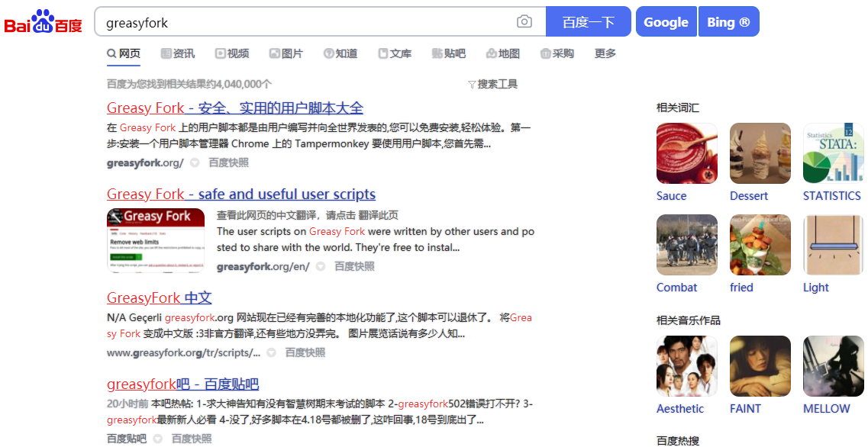Search with the Bing button
The width and height of the screenshot is (868, 447).
(728, 21)
